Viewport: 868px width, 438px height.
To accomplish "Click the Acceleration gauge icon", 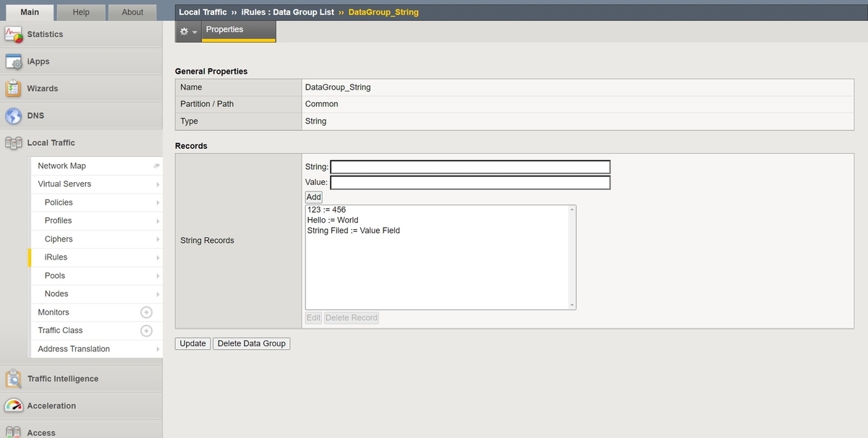I will (14, 405).
